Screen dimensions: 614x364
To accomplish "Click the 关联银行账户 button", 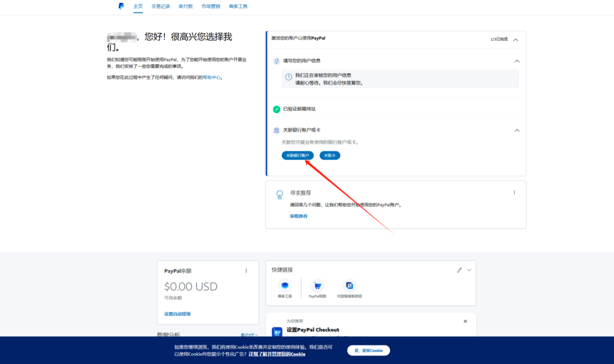I will [297, 155].
